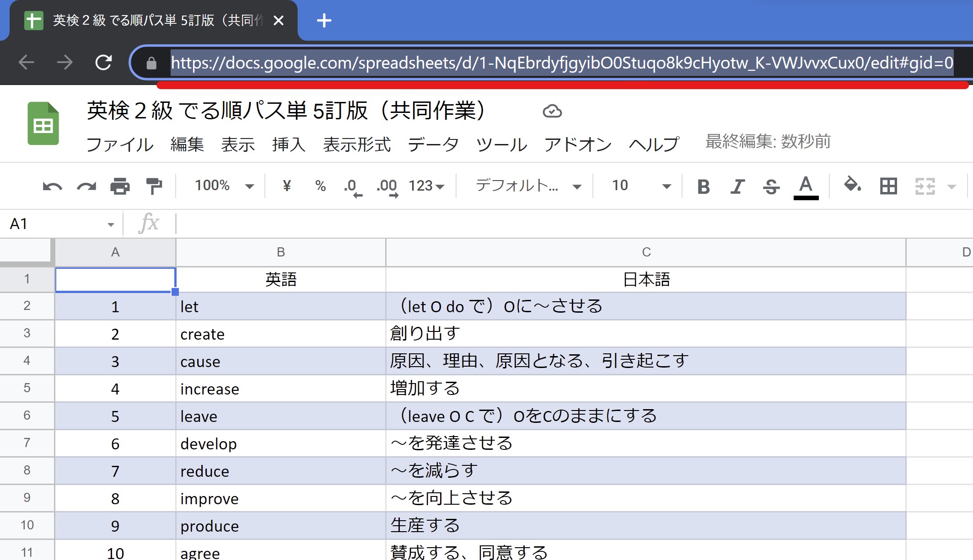The image size is (973, 560).
Task: Select column C header
Action: [646, 252]
